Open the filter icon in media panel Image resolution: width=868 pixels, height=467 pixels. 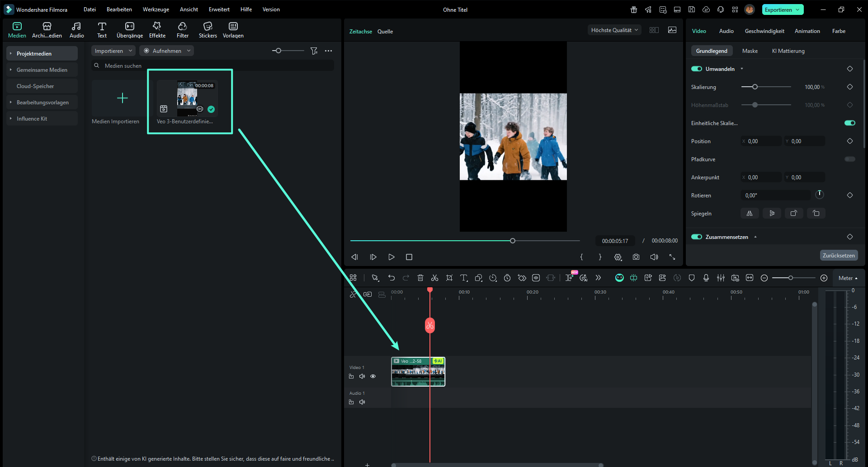[x=314, y=51]
